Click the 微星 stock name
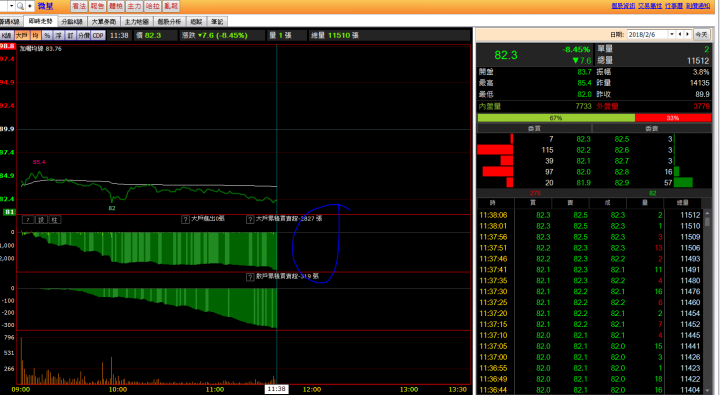 click(45, 6)
